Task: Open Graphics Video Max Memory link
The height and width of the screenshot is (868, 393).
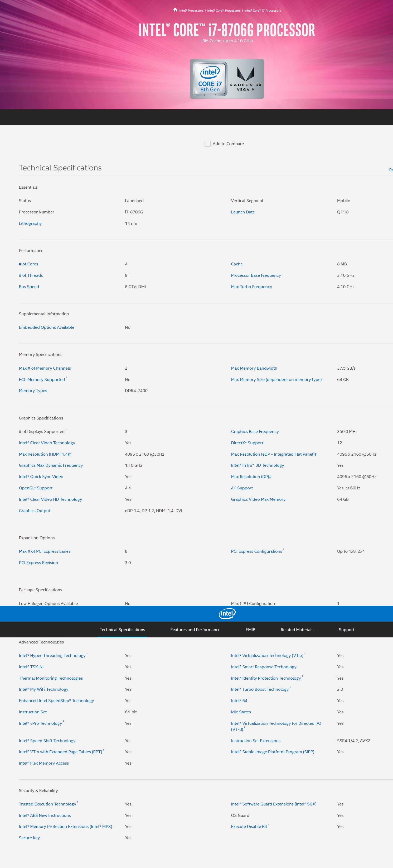Action: pyautogui.click(x=258, y=499)
